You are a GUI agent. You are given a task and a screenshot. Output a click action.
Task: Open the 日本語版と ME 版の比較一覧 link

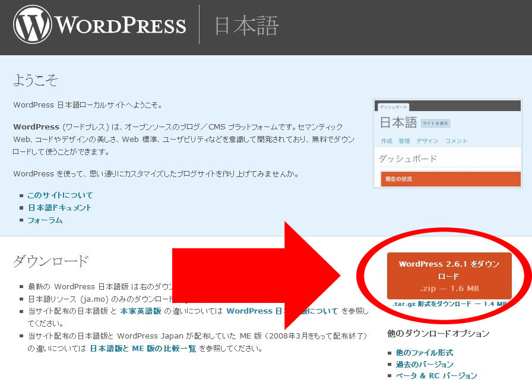143,349
